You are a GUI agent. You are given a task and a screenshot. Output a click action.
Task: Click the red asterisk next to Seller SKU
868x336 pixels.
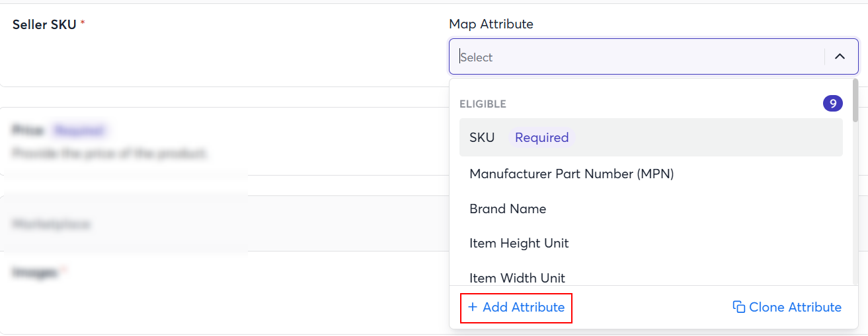pyautogui.click(x=83, y=24)
